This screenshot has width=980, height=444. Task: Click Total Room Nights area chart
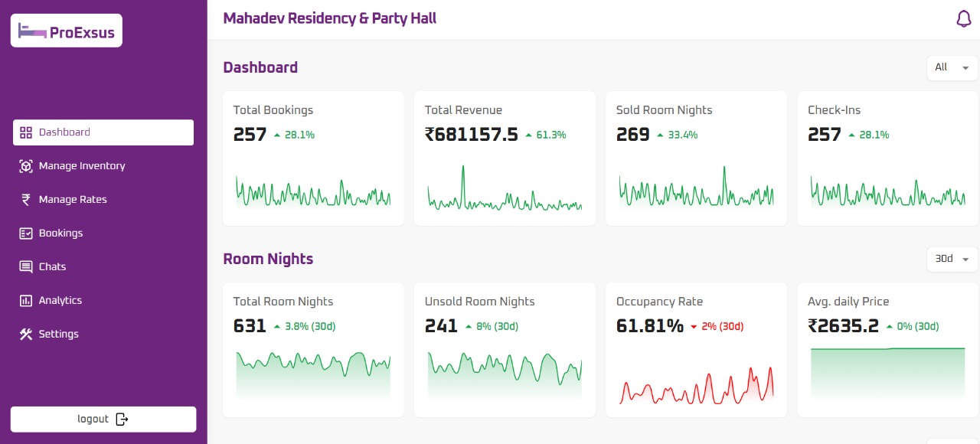pyautogui.click(x=313, y=375)
